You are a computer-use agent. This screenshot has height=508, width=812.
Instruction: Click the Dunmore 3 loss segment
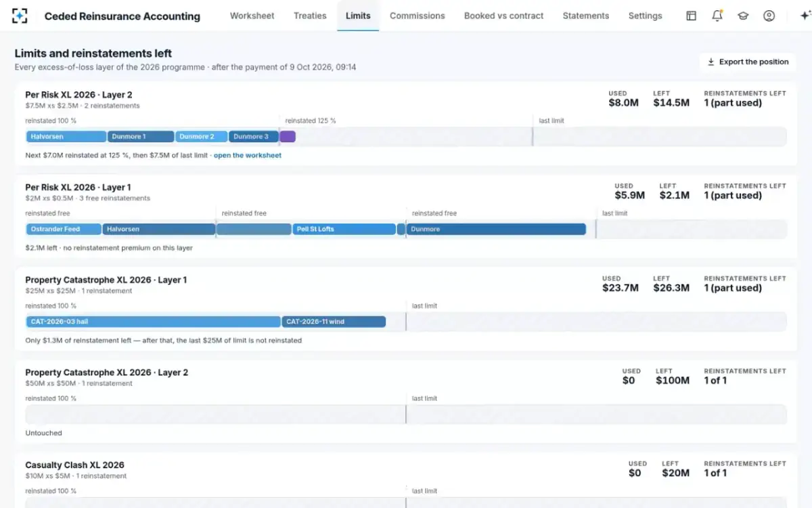click(x=254, y=136)
